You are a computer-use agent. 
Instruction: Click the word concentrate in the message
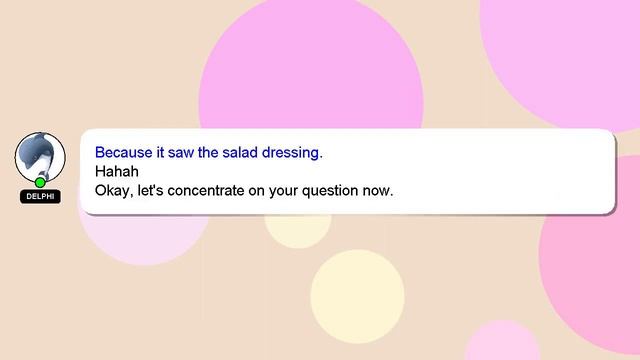click(206, 191)
